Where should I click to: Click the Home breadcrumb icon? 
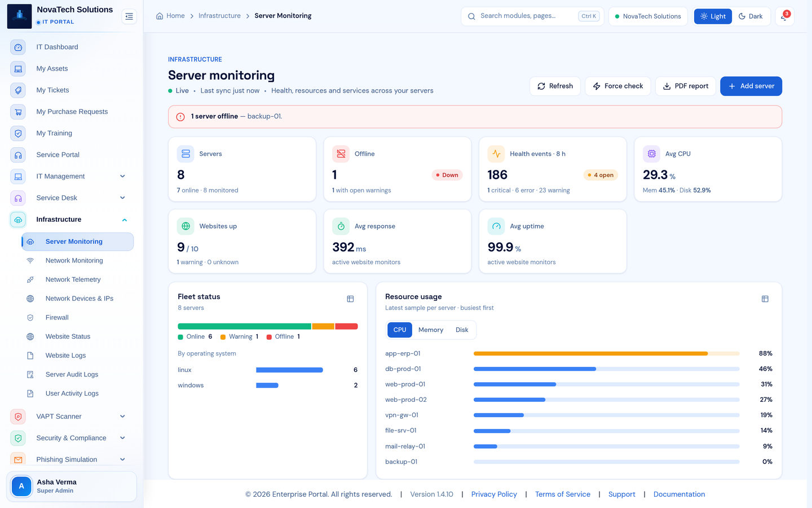point(160,16)
